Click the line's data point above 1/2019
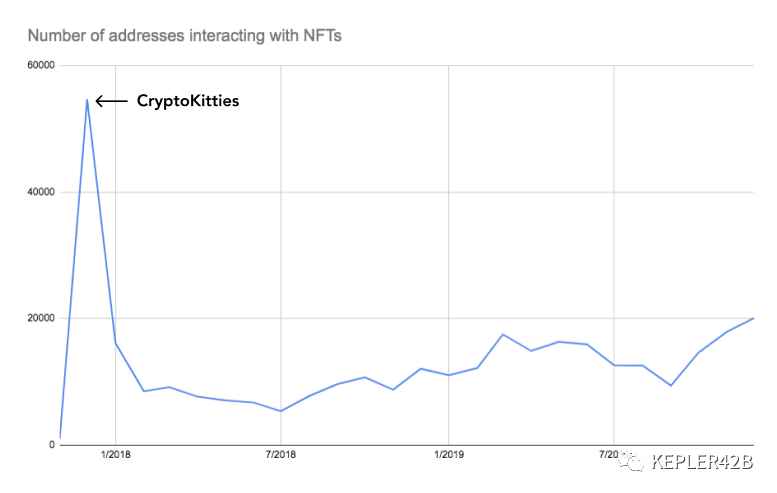Image resolution: width=777 pixels, height=493 pixels. [x=448, y=375]
